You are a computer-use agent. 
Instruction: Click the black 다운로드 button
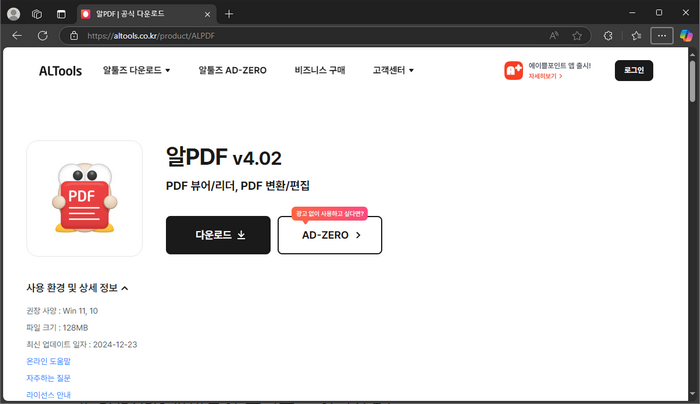[x=218, y=235]
